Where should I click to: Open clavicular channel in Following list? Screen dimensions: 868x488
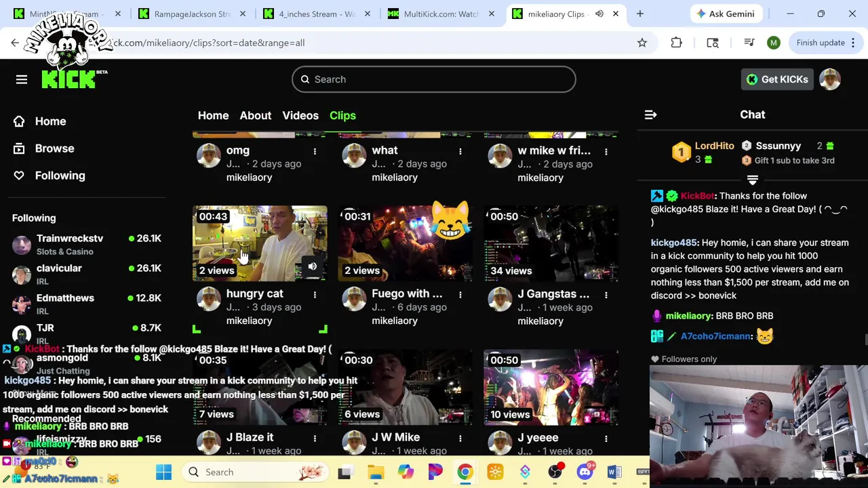[x=87, y=274]
